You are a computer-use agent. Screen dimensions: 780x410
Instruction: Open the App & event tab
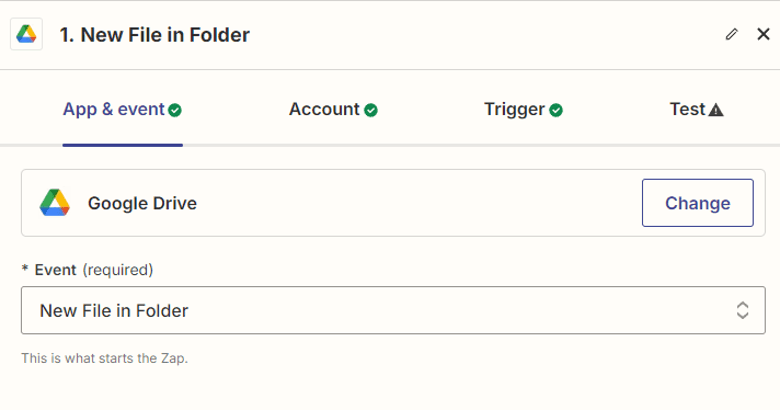(x=113, y=110)
